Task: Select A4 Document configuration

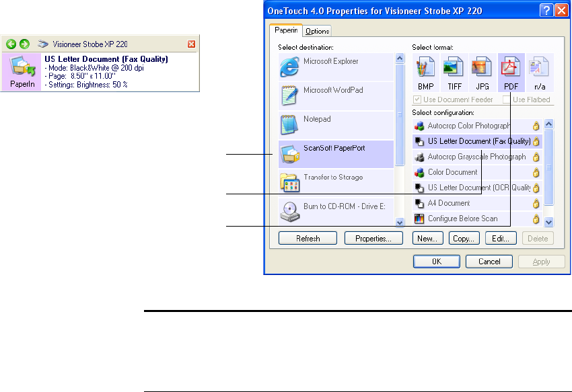Action: tap(477, 203)
